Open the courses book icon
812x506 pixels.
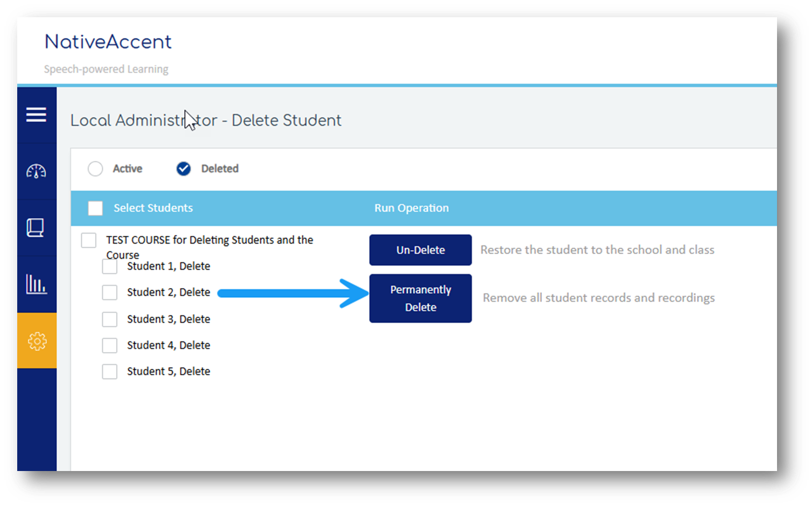[x=36, y=228]
